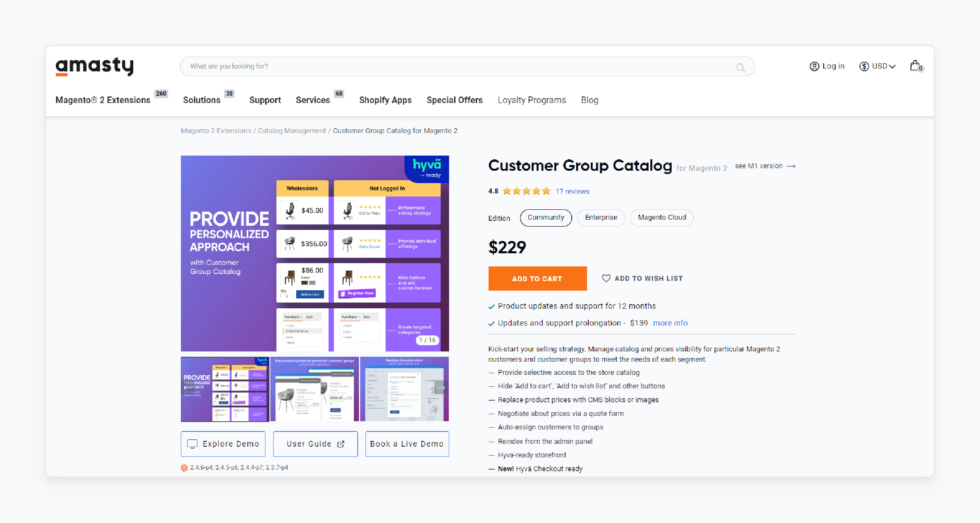980x523 pixels.
Task: Click Book a Live Demo
Action: [407, 444]
